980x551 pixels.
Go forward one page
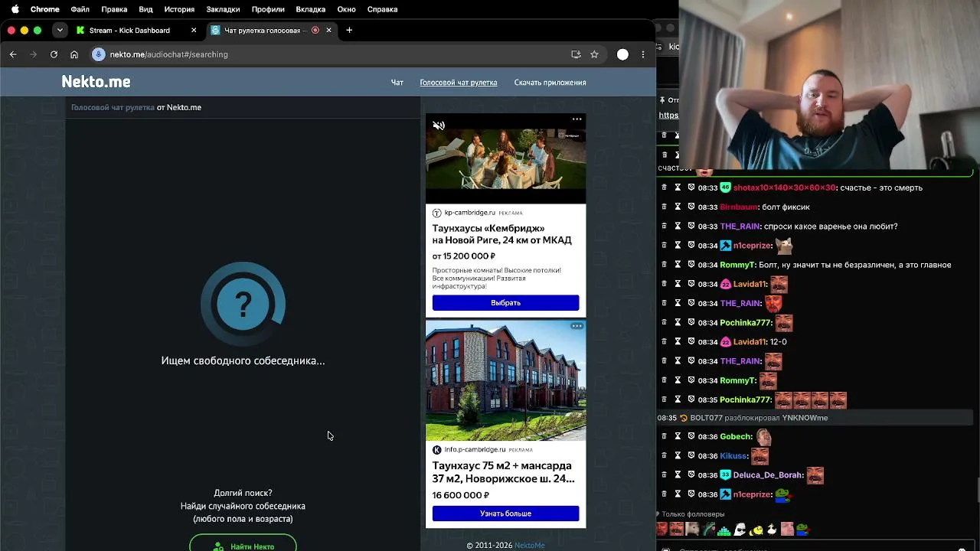[33, 54]
